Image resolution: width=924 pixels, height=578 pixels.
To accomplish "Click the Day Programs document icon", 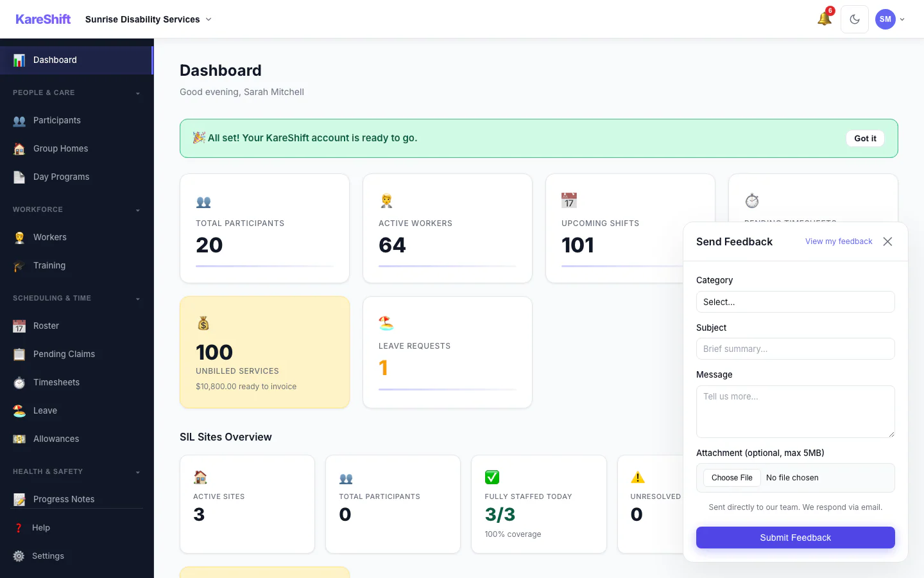I will (19, 177).
